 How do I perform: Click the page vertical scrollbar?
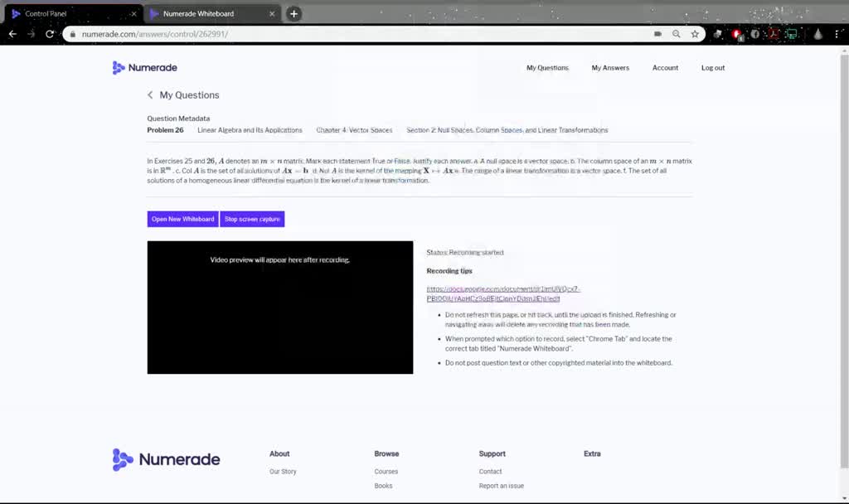click(844, 259)
